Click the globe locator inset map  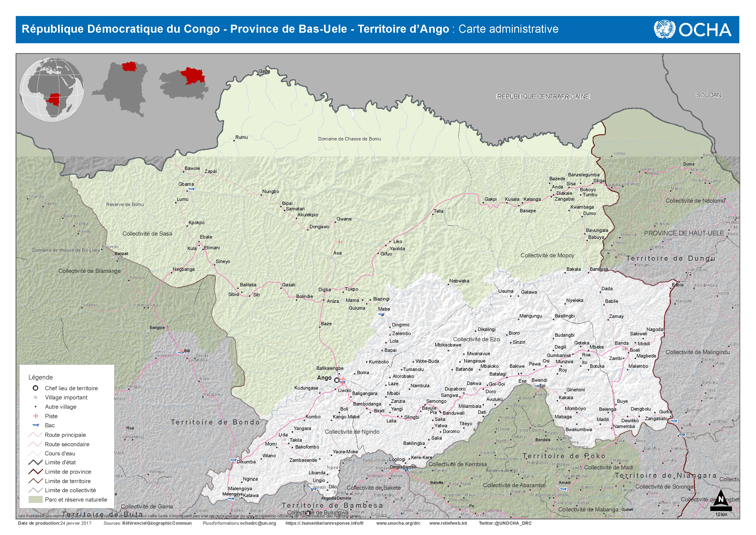[52, 90]
